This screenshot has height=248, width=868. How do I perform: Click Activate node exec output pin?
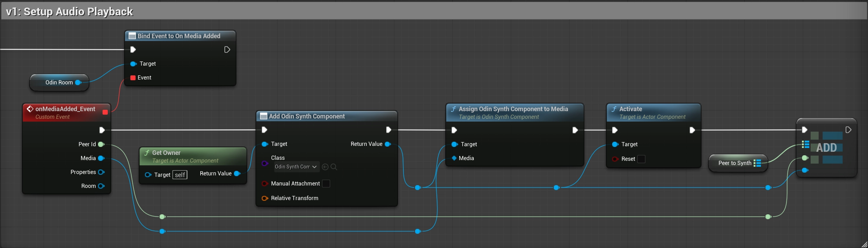(x=692, y=130)
